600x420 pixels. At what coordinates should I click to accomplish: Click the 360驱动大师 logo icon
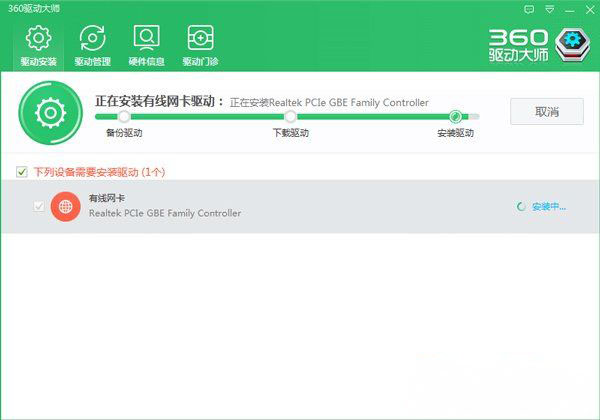point(572,45)
